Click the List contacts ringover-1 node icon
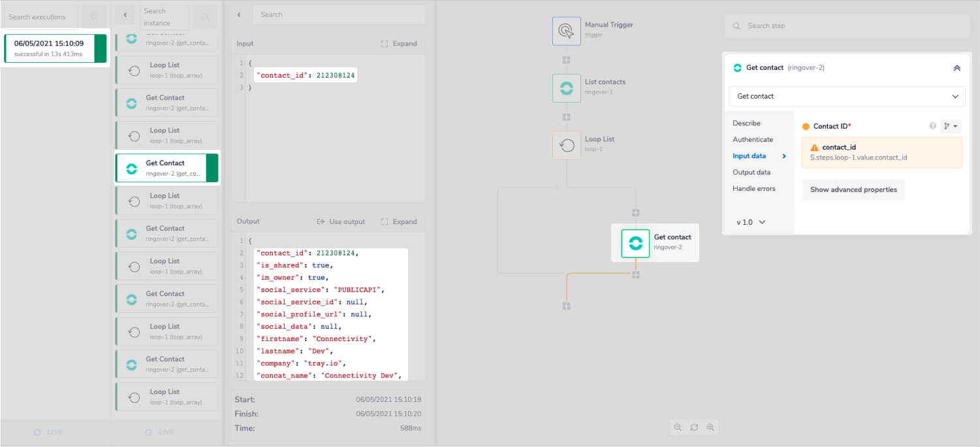The image size is (980, 447). [566, 88]
